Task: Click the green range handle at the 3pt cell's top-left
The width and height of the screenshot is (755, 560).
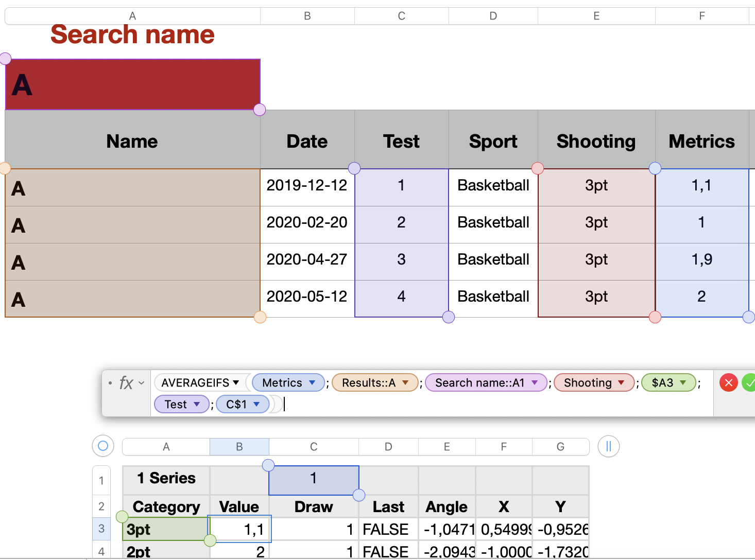Action: [x=122, y=516]
